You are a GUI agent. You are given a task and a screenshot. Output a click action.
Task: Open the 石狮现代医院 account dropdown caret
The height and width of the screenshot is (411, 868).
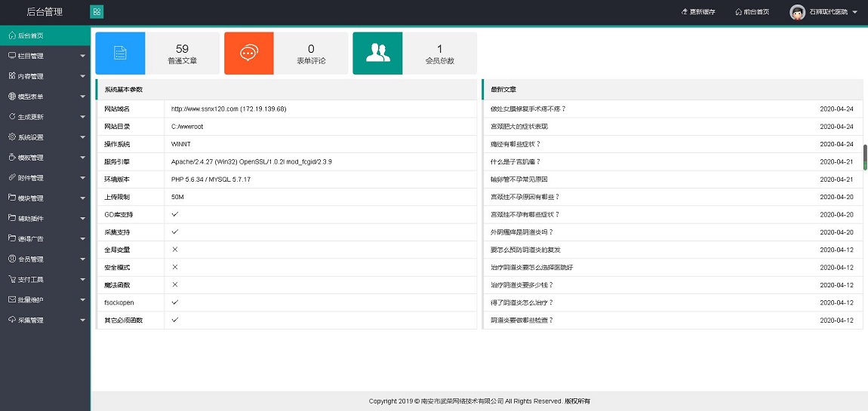[855, 13]
